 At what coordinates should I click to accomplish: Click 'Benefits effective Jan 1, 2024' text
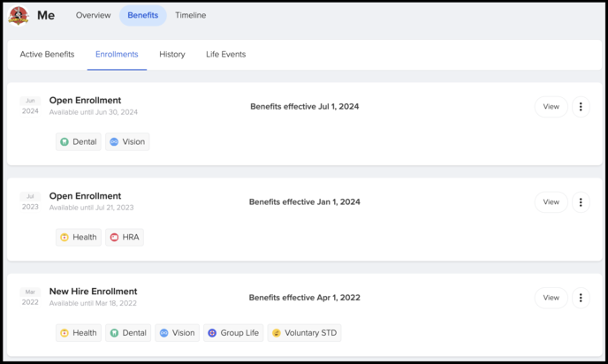click(x=304, y=202)
